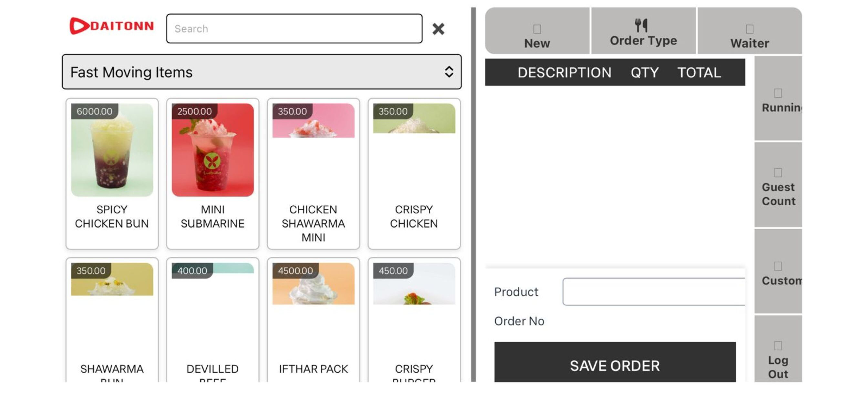Add the Devilled Beef item
Viewport: 868px width, 401px height.
[x=212, y=320]
